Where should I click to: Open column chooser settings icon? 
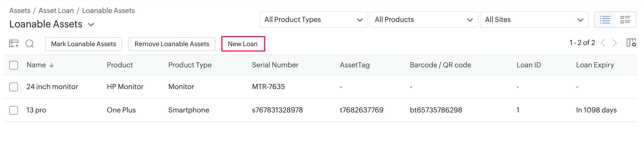[631, 43]
